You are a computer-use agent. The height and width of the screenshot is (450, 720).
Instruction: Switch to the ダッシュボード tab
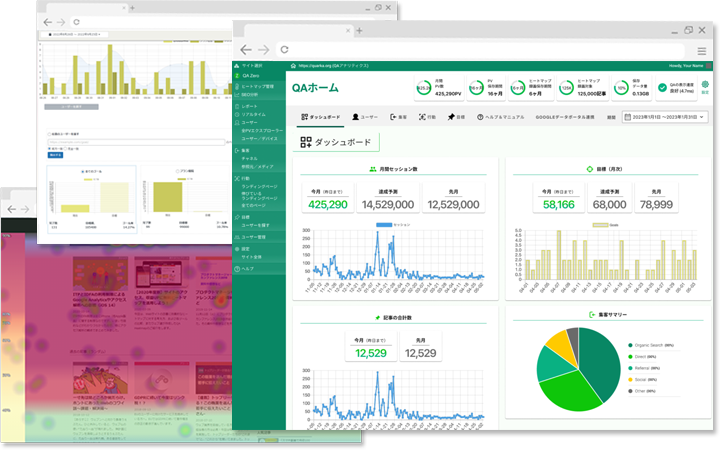(320, 117)
